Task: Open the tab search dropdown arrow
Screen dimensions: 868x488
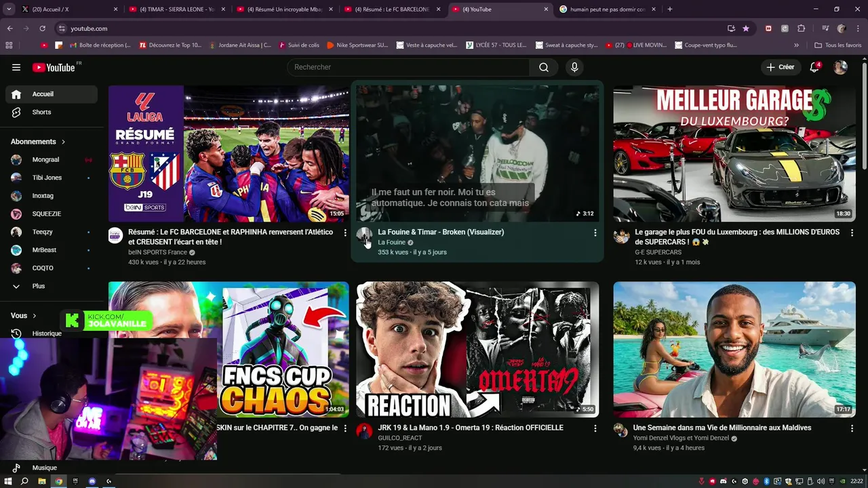Action: click(x=8, y=9)
